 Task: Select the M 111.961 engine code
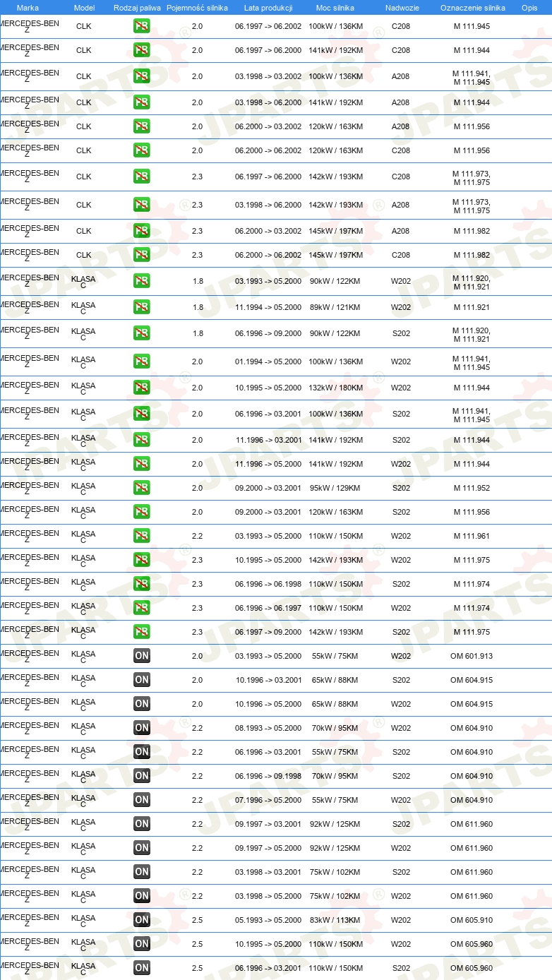coord(472,536)
